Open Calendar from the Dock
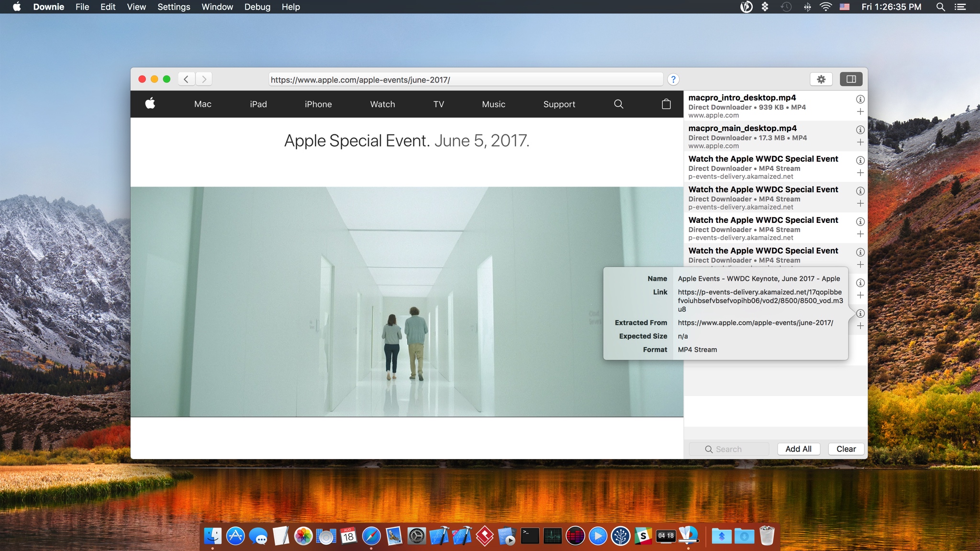Screen dimensions: 980x551 (x=348, y=536)
